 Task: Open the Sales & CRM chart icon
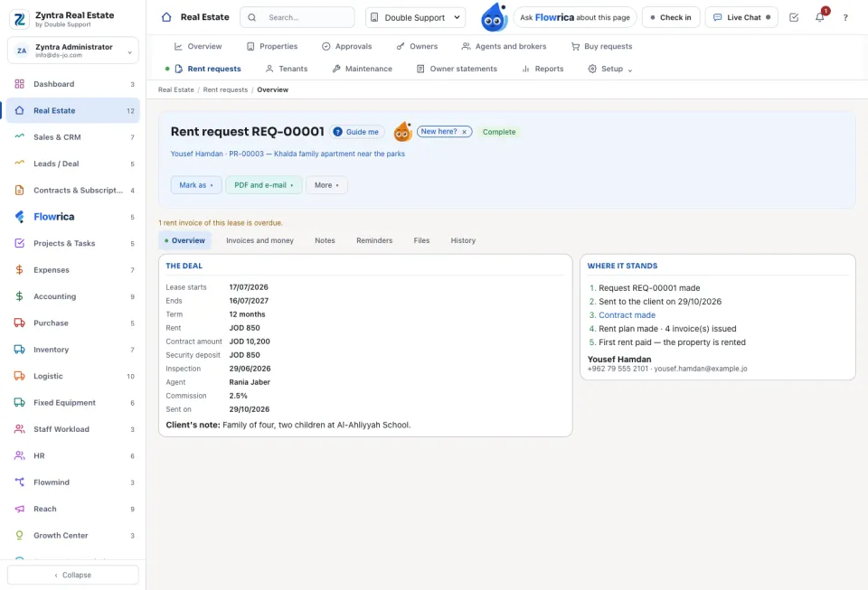coord(19,137)
